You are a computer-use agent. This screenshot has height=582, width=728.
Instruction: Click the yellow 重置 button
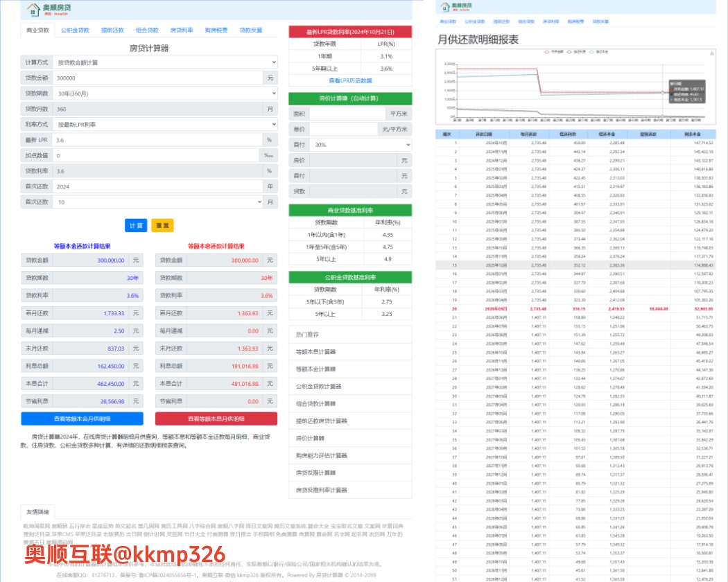click(162, 226)
